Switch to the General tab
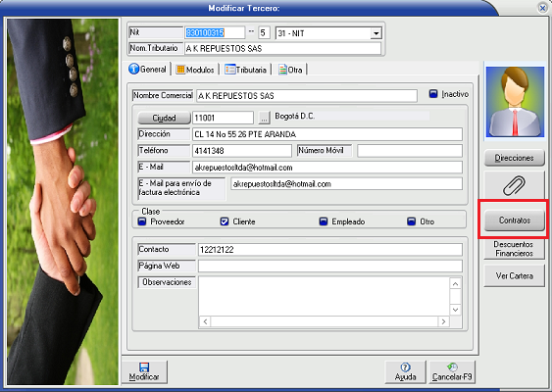Image resolution: width=552 pixels, height=392 pixels. [x=148, y=70]
